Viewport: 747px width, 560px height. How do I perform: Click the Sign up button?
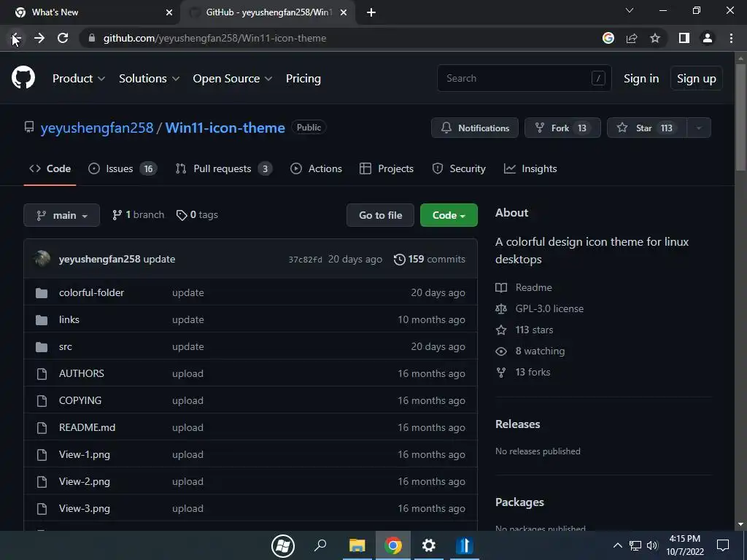click(697, 79)
